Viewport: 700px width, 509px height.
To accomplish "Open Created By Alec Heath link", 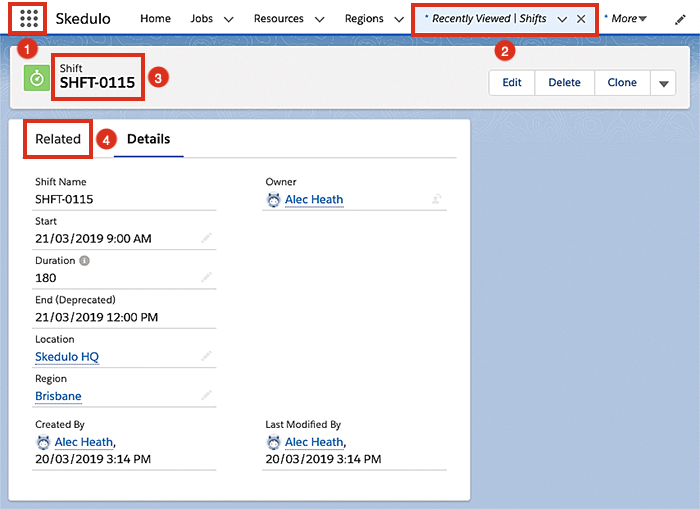I will [84, 442].
